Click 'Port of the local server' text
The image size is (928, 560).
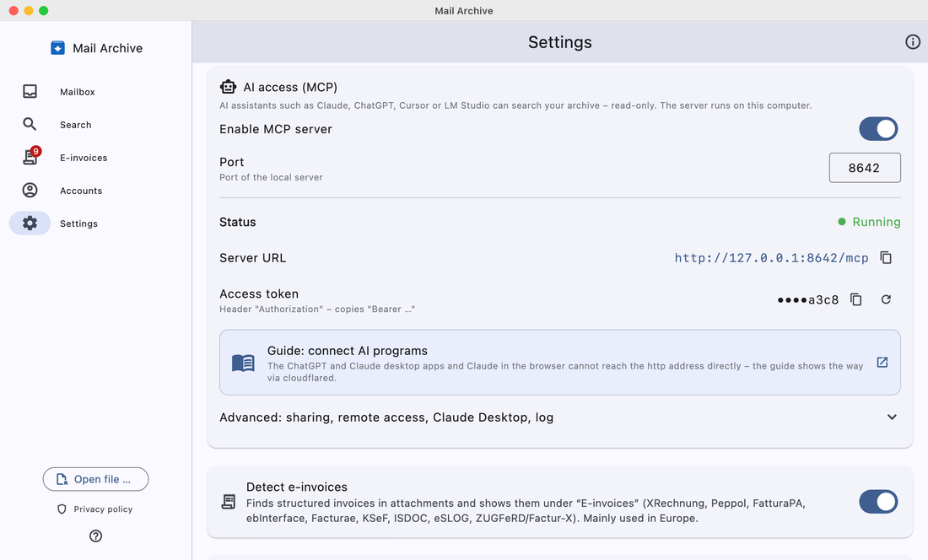(x=271, y=177)
